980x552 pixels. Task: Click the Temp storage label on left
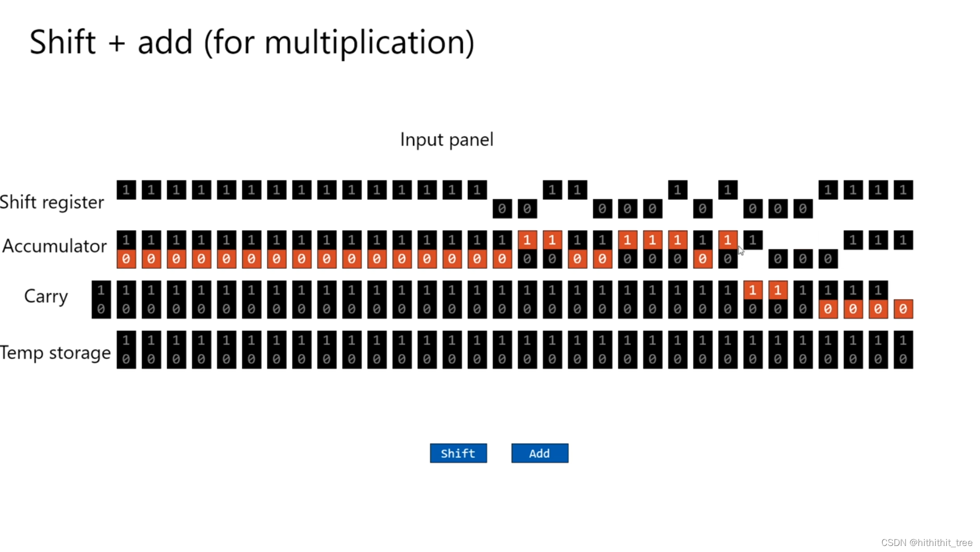pyautogui.click(x=55, y=352)
